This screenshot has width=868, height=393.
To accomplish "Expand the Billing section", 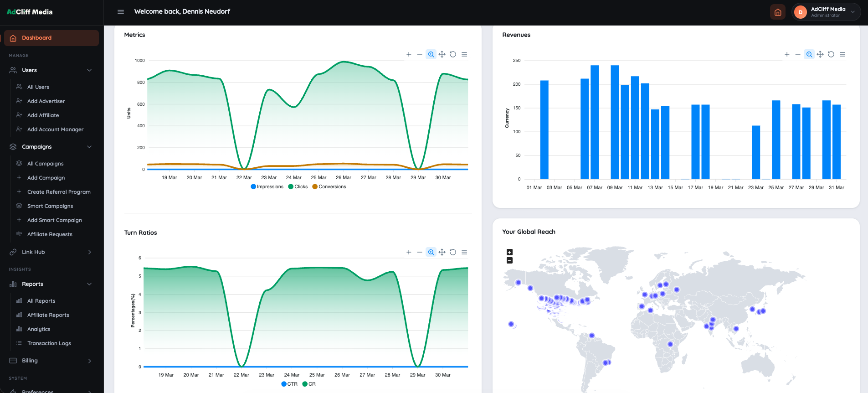I will tap(51, 361).
